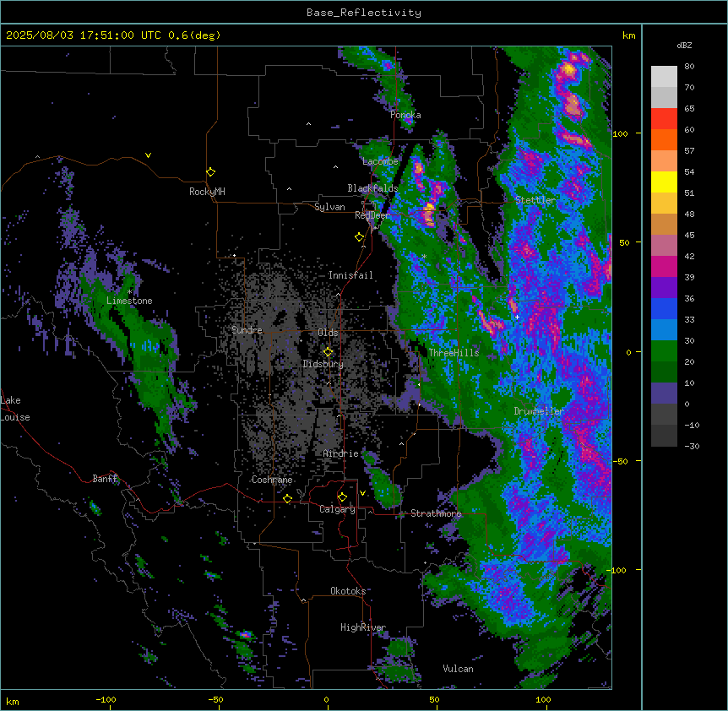Click the Sylvan label

pos(329,207)
